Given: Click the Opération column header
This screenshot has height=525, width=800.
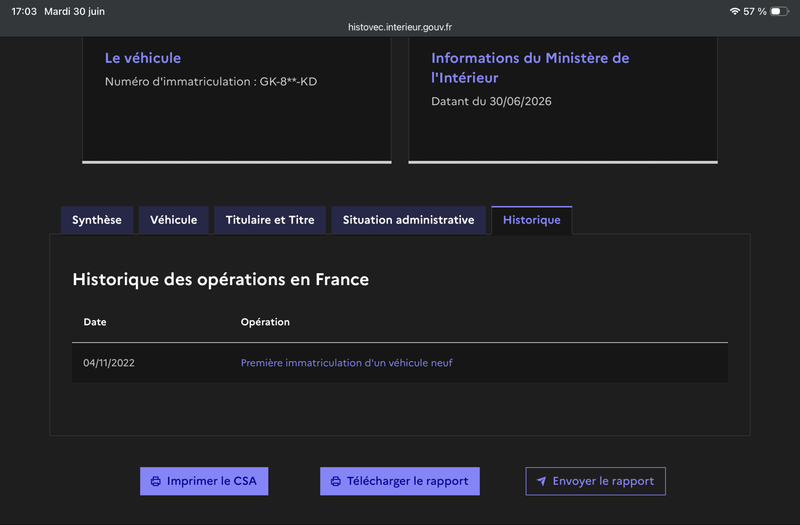Looking at the screenshot, I should (x=265, y=322).
